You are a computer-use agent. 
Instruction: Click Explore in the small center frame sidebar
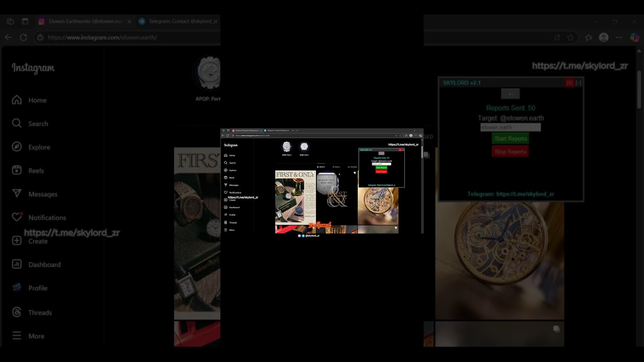coord(230,170)
